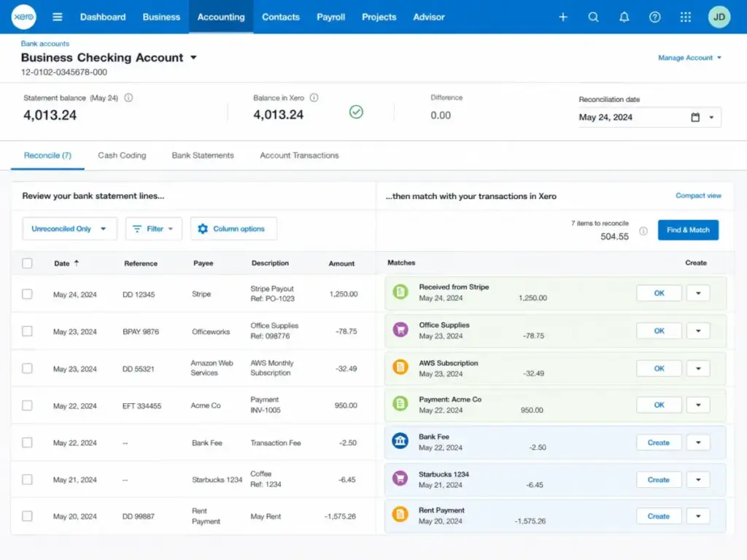Expand dropdown next to Office Supplies OK

(698, 330)
